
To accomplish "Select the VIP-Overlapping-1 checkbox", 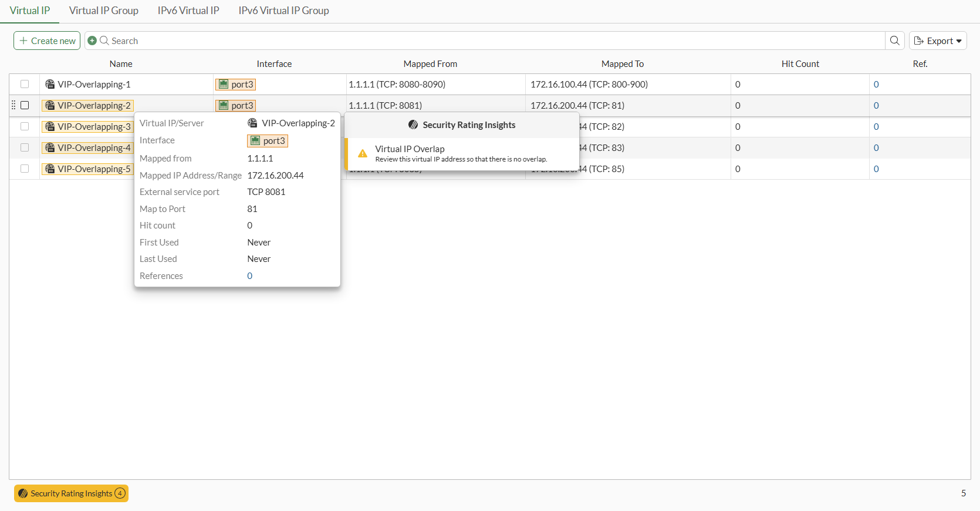I will tap(25, 84).
